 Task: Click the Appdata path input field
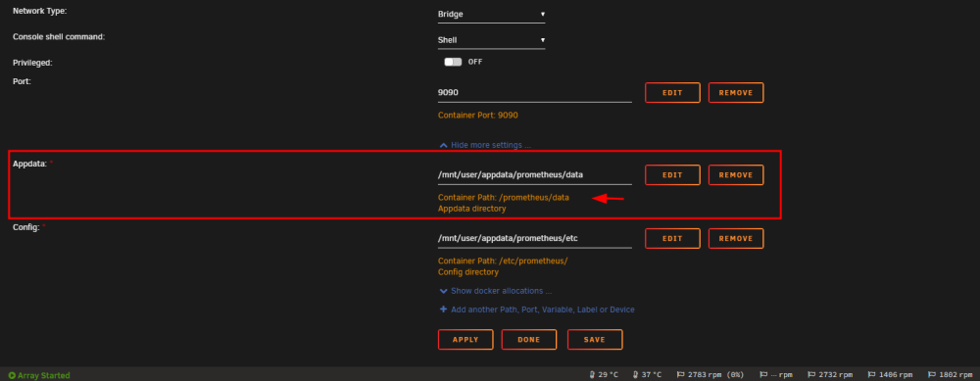click(x=534, y=175)
